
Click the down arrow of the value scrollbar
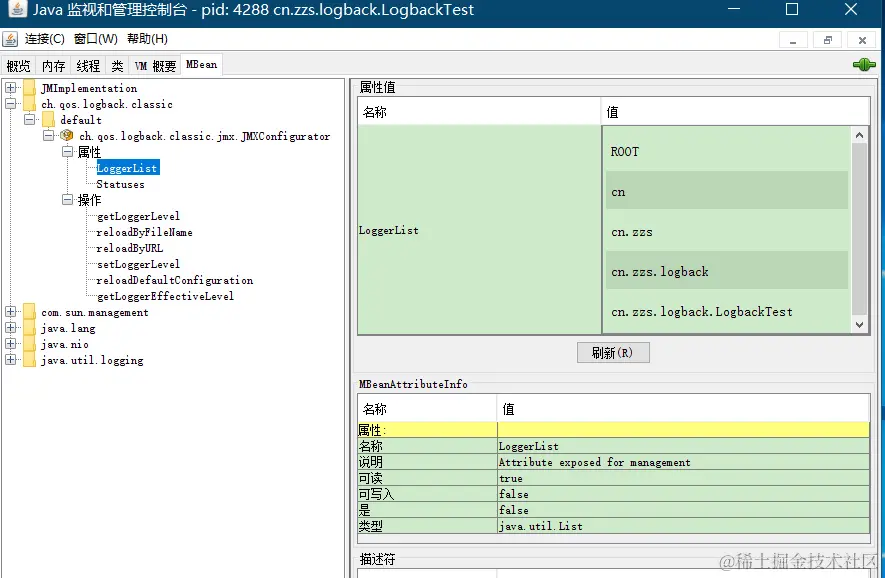point(861,324)
